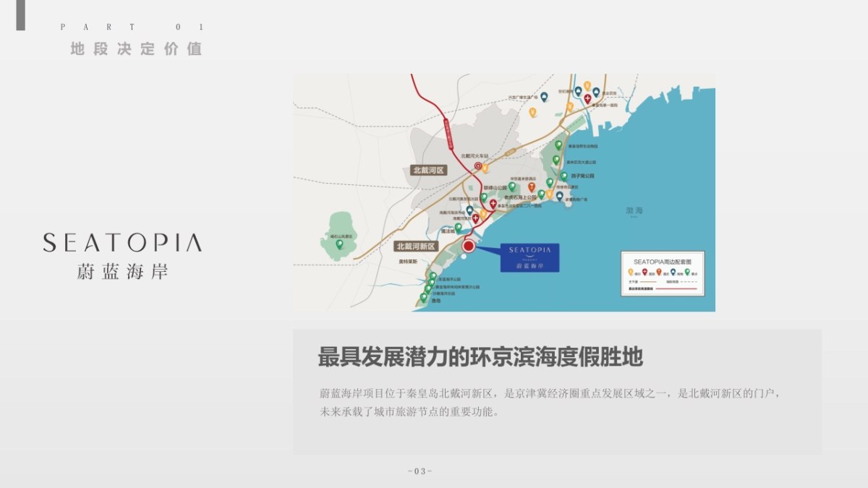
Task: Click the marker at 秦皇岛野生动物园
Action: click(558, 145)
